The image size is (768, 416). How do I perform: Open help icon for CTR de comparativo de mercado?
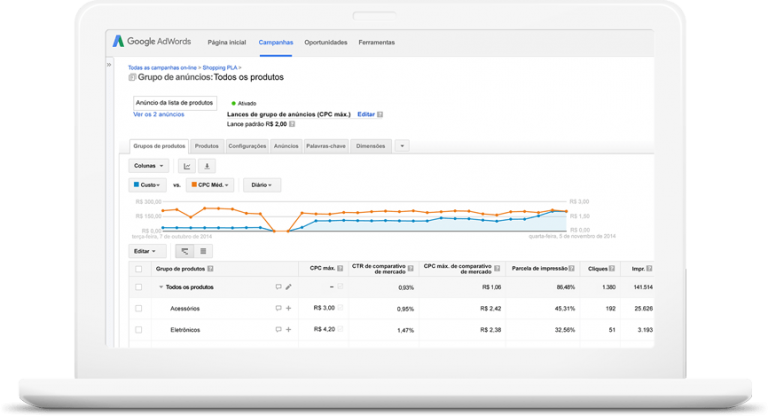coord(411,269)
